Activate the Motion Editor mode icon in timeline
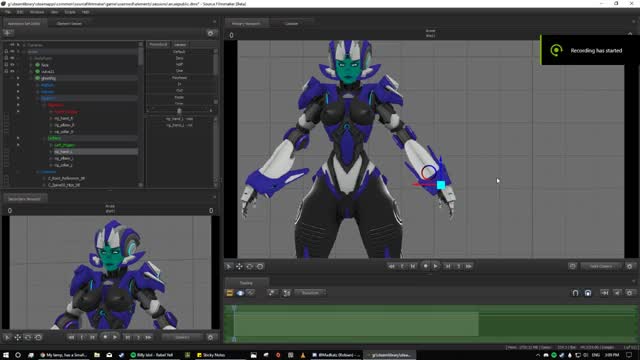Viewport: 640px width, 360px height. [240, 293]
